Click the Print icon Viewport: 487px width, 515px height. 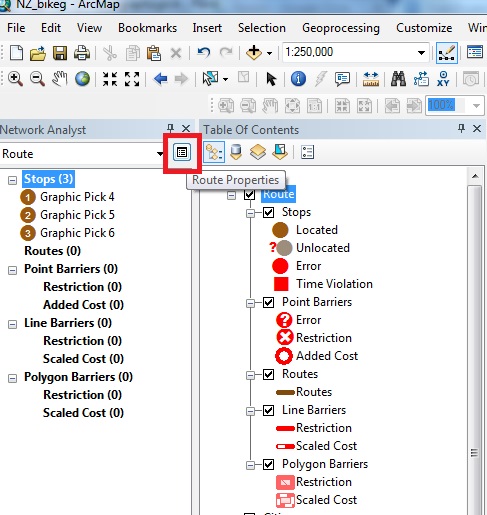82,53
